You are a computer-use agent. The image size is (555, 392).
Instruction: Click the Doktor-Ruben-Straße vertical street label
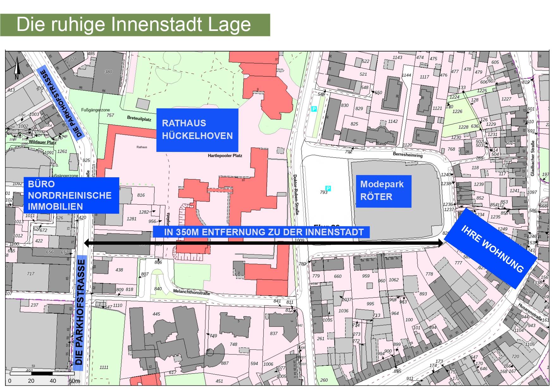coord(296,195)
